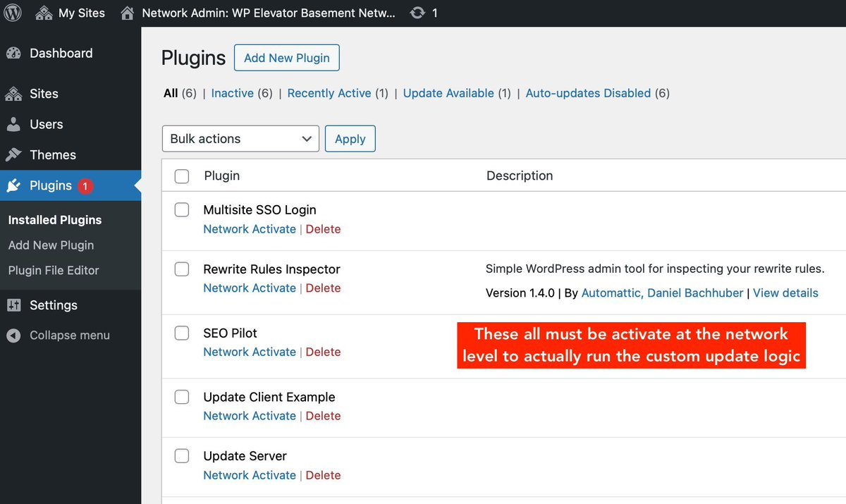
Task: Filter plugins by Recently Active
Action: pos(329,93)
